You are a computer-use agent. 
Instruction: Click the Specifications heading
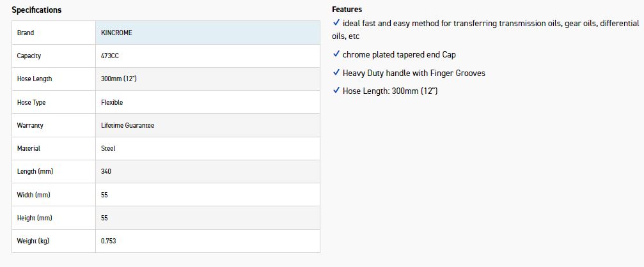pos(37,10)
